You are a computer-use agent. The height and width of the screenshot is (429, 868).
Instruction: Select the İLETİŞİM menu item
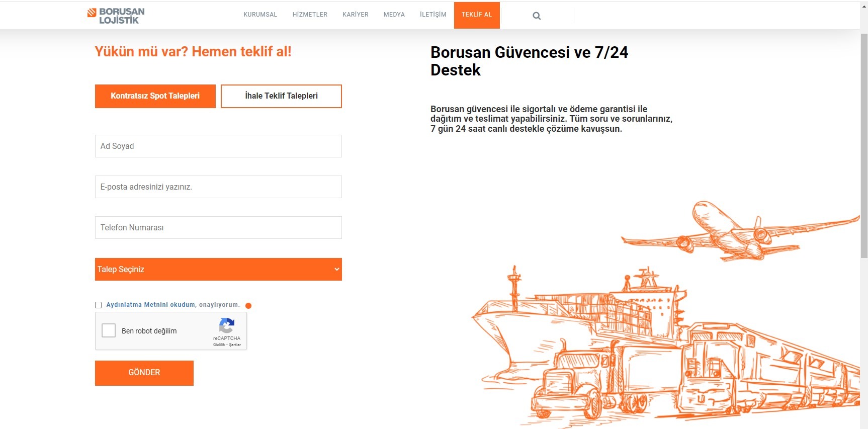[433, 15]
